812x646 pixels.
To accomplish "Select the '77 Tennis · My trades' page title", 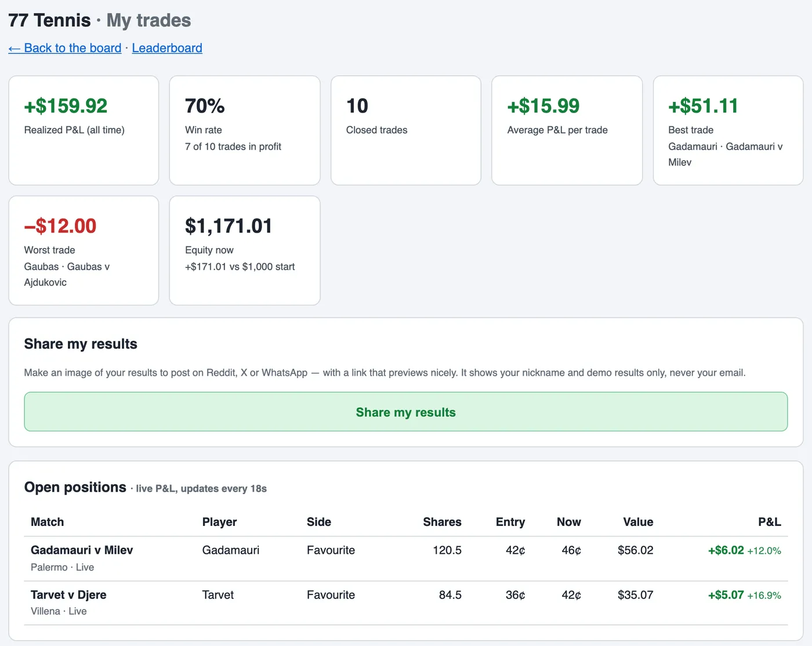I will point(100,20).
